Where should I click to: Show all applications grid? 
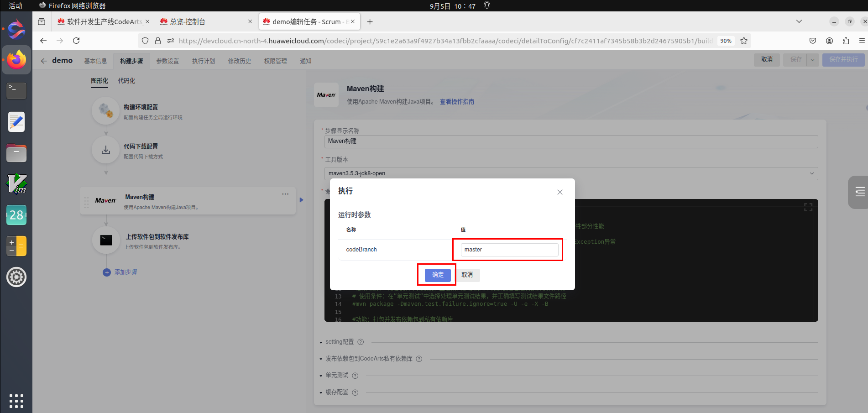16,401
